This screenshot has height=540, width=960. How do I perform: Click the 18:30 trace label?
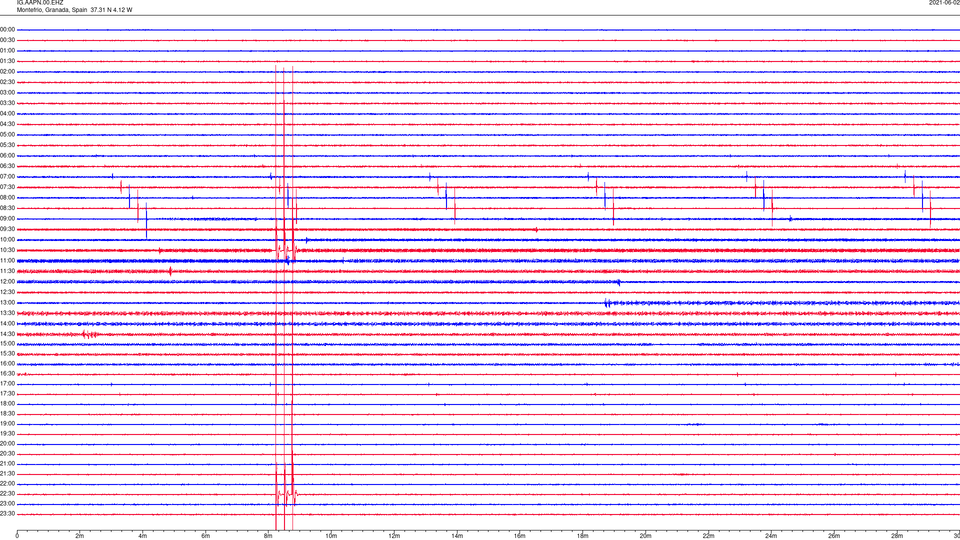coord(7,414)
